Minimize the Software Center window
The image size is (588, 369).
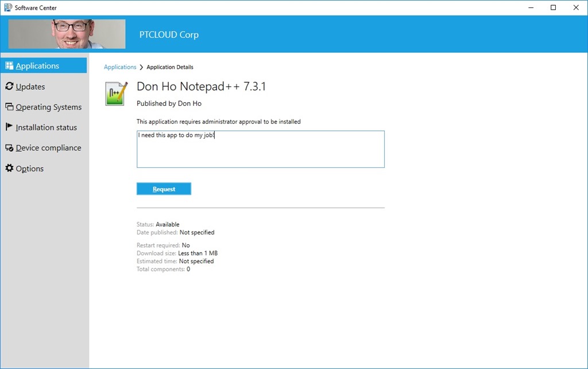point(531,7)
